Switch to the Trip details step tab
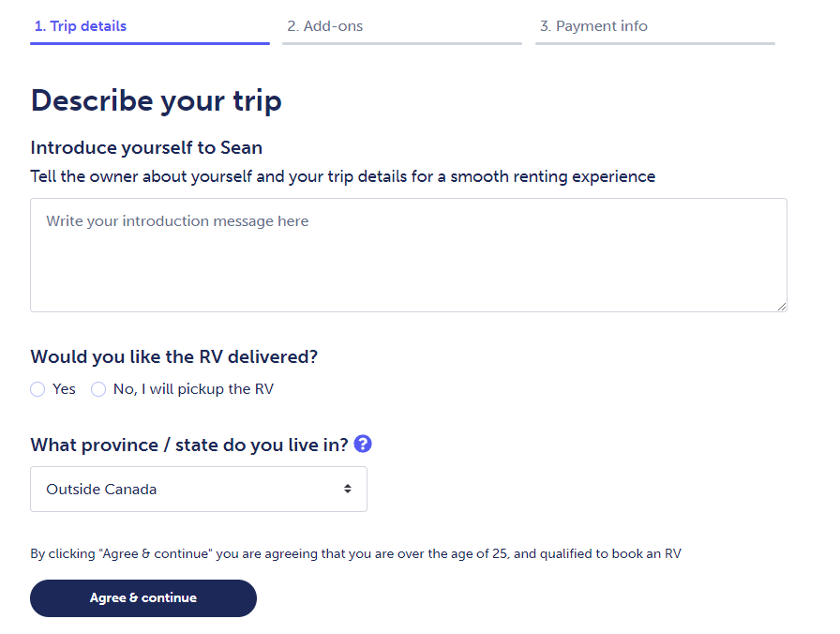Screen dimensions: 840x634 [x=81, y=25]
